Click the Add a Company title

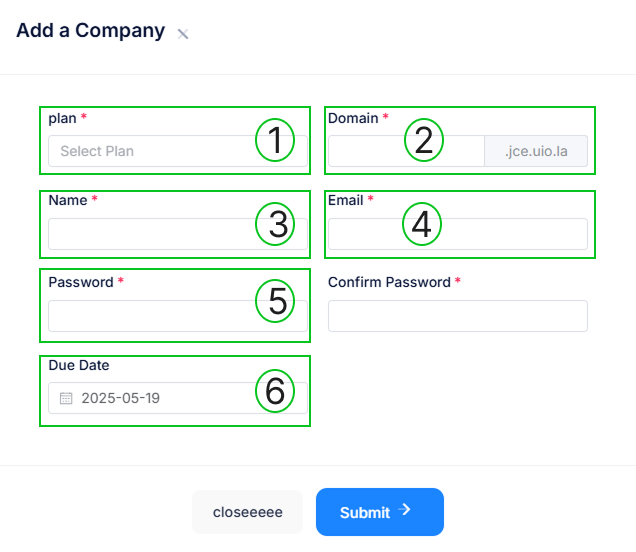pos(90,30)
